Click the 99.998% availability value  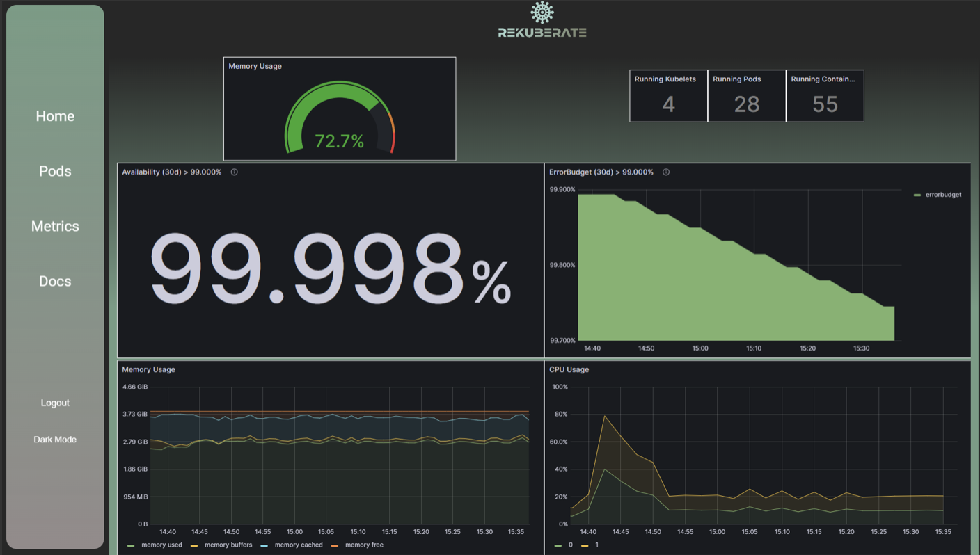tap(331, 269)
